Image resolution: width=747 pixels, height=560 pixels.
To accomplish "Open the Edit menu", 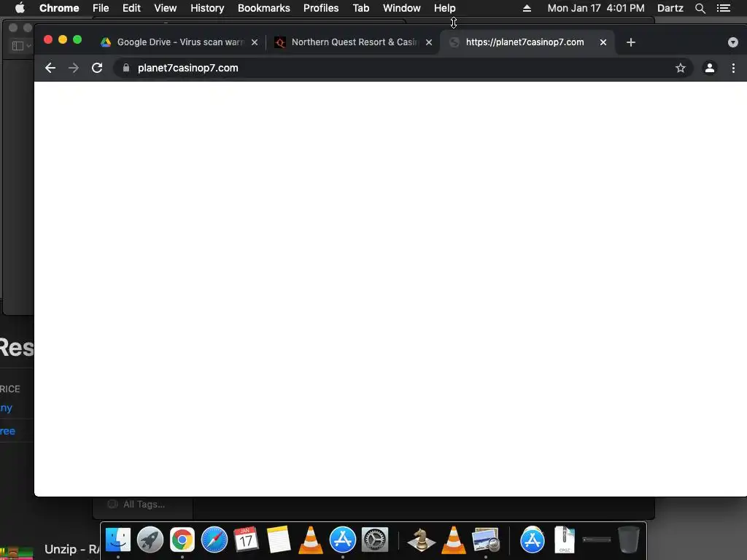I will (131, 8).
